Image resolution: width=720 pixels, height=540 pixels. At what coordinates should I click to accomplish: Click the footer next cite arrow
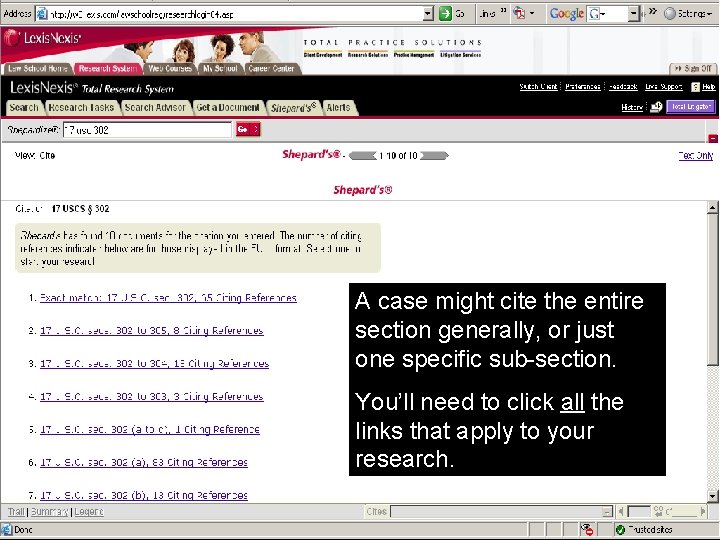(x=703, y=511)
